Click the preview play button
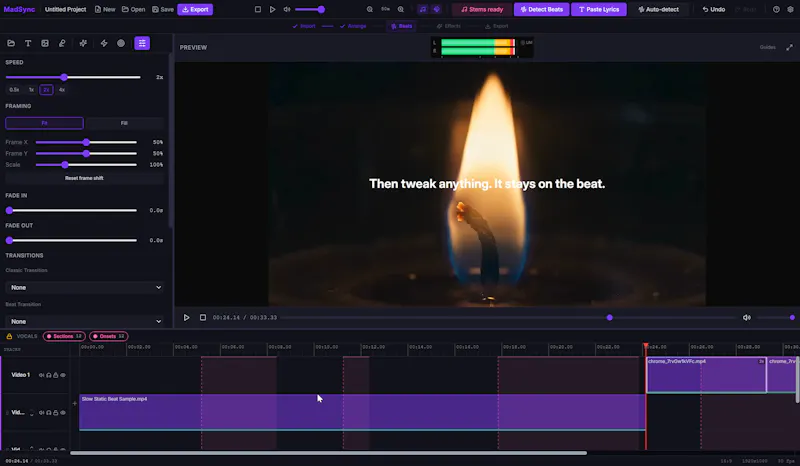The height and width of the screenshot is (466, 800). tap(187, 317)
